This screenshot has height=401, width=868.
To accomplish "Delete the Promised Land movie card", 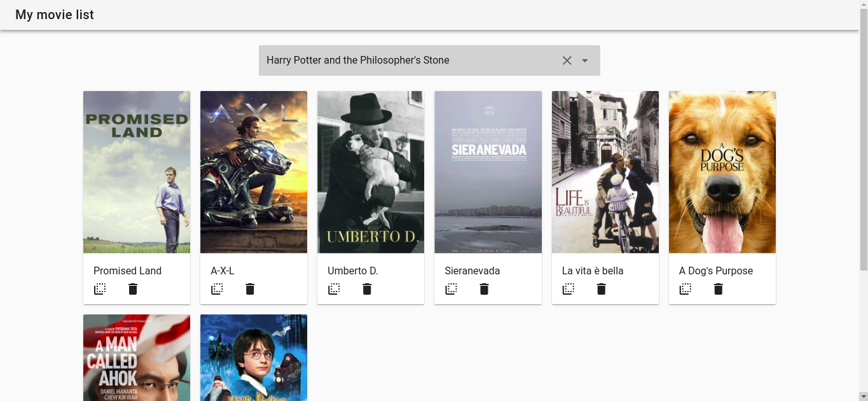I will pyautogui.click(x=133, y=289).
